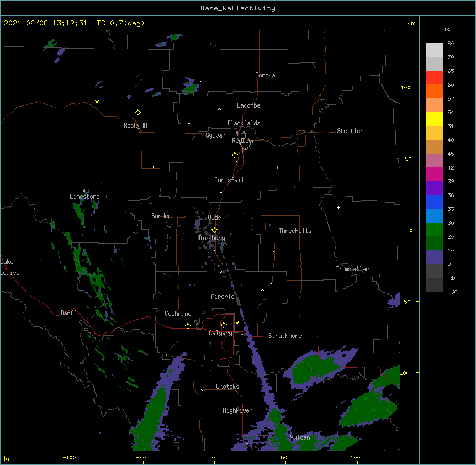Click the white caret marker west of Lacombe
This screenshot has width=476, height=465.
219,109
